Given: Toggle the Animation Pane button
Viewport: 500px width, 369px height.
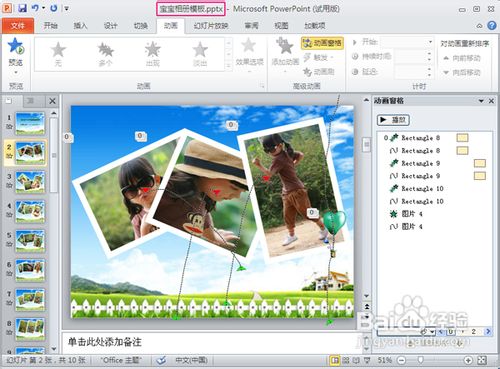Looking at the screenshot, I should [x=322, y=43].
